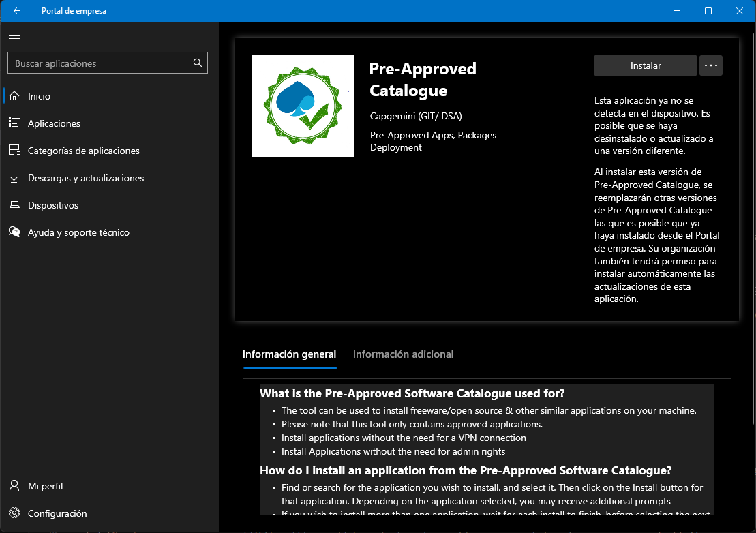Screen dimensions: 756x533
Task: Click the Inicio home icon
Action: click(x=14, y=96)
